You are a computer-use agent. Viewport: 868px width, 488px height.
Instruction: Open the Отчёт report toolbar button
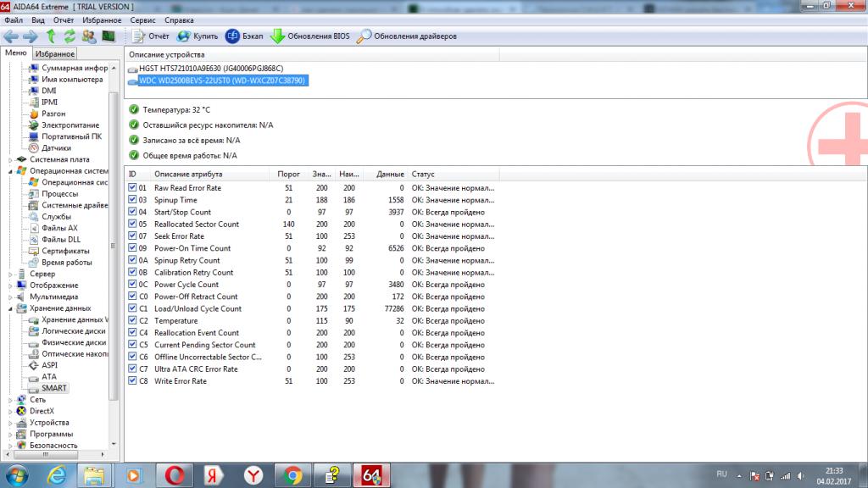(x=151, y=36)
